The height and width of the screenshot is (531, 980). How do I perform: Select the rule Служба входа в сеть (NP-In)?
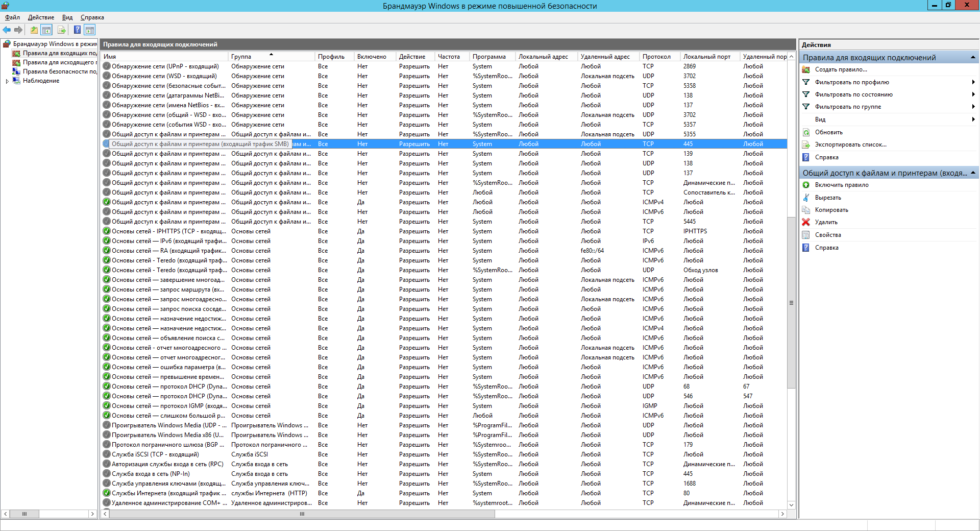coord(444,474)
